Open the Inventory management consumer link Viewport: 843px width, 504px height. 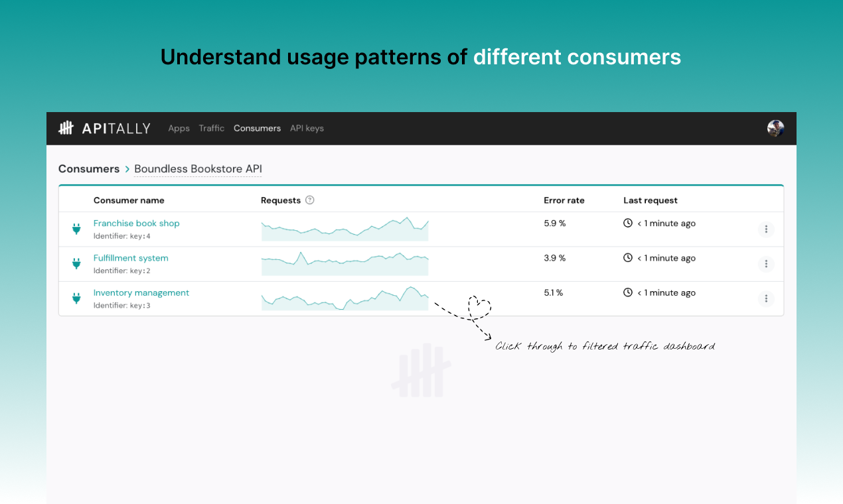coord(141,292)
